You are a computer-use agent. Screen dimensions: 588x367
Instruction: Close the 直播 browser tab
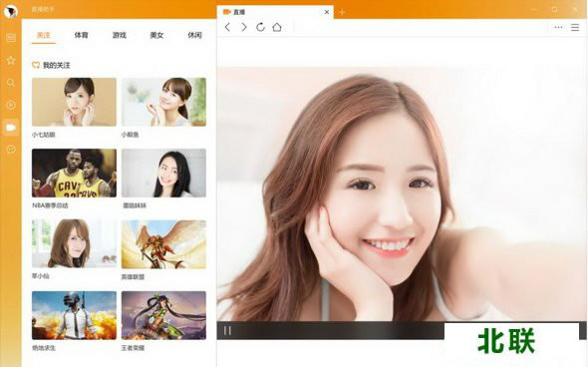pos(327,12)
